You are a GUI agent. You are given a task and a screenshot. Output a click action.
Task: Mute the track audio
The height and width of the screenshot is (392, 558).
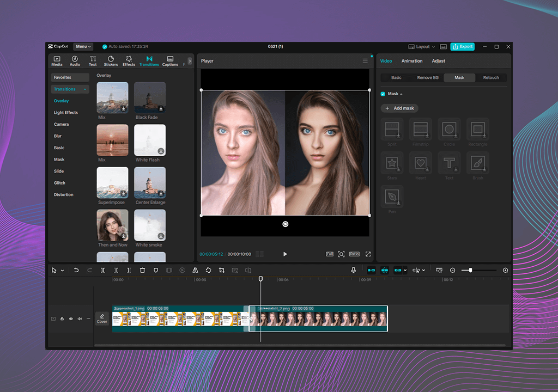80,318
